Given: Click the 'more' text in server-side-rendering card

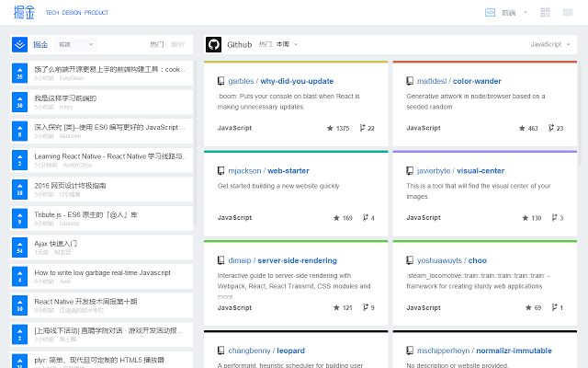Looking at the screenshot, I should point(225,296).
